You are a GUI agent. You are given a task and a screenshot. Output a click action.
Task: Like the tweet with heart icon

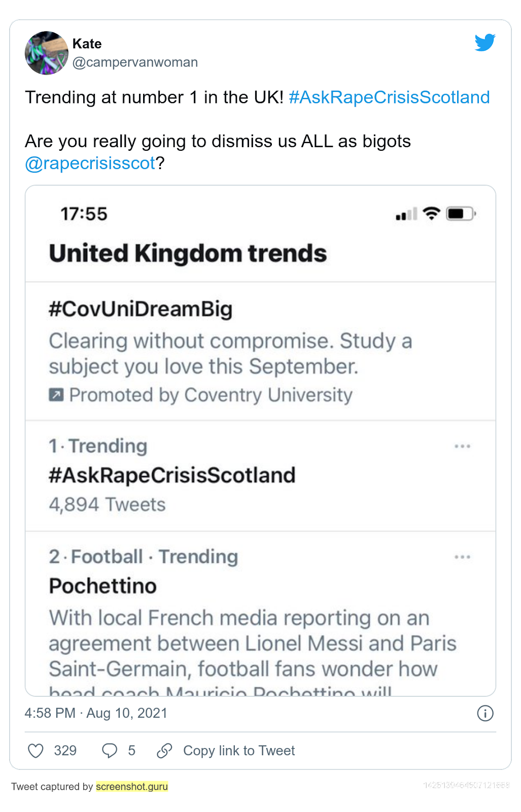coord(36,751)
